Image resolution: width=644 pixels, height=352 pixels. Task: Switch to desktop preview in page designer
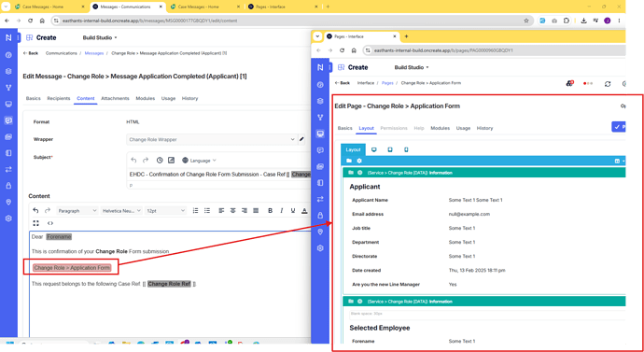click(373, 150)
